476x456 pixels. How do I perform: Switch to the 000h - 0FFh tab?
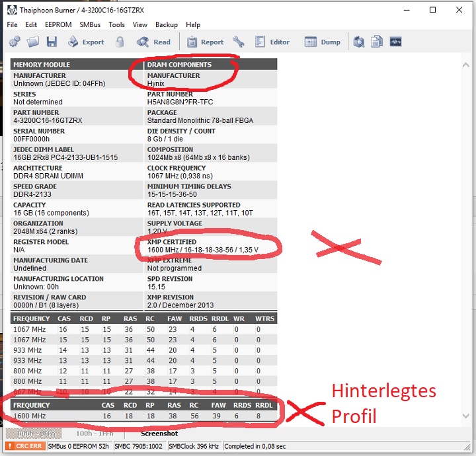point(34,434)
